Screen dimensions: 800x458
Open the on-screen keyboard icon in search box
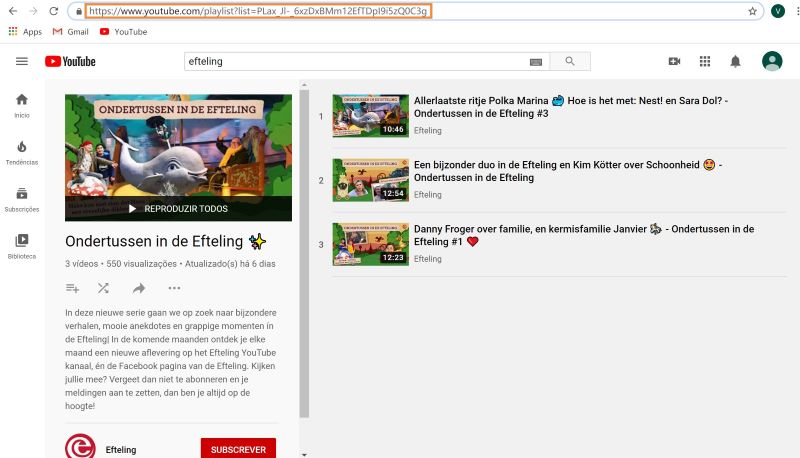pos(536,62)
